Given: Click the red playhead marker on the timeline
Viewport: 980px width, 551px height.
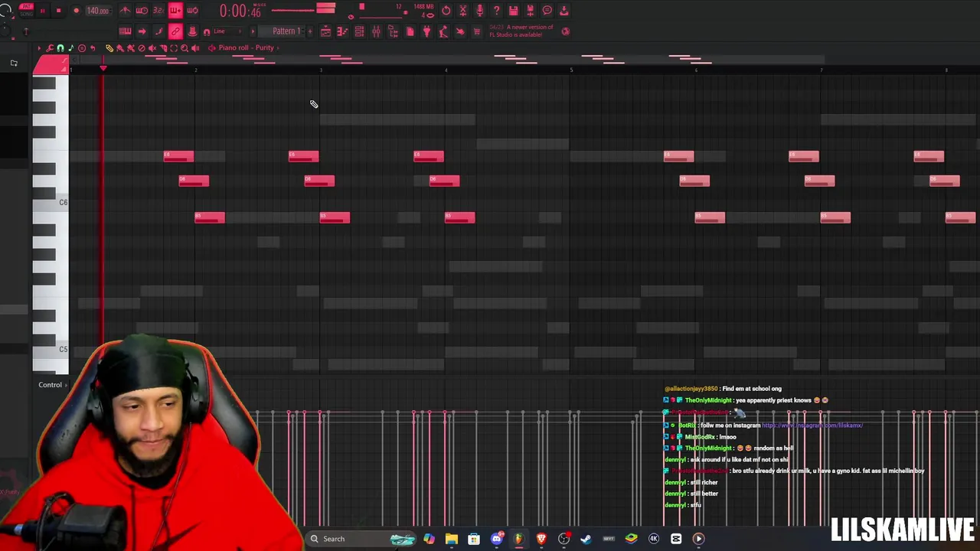Looking at the screenshot, I should pyautogui.click(x=103, y=69).
